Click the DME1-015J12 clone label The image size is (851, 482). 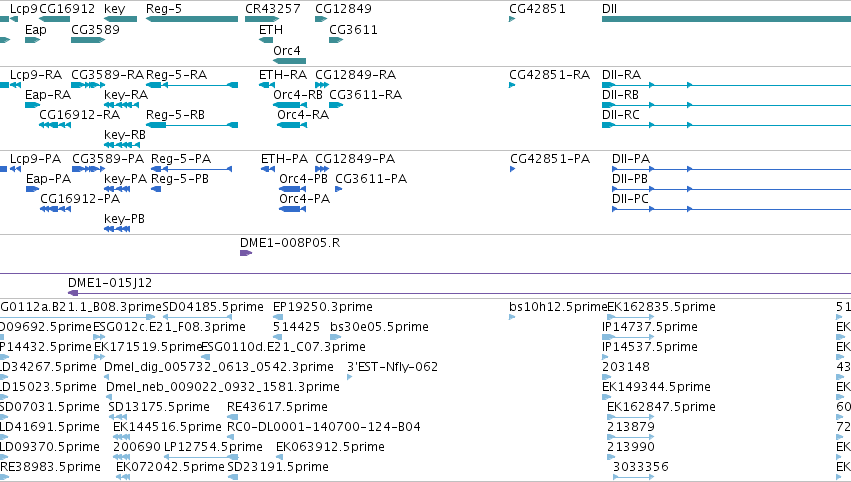point(110,283)
